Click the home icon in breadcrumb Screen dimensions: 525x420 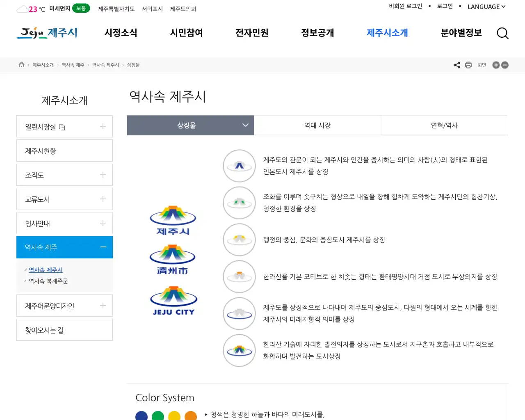[21, 65]
